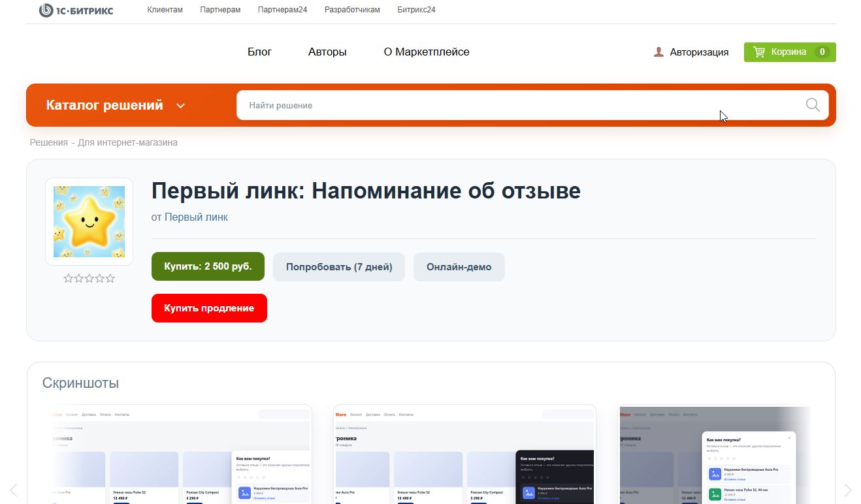The image size is (861, 504).
Task: Open the third screenshot thumbnail
Action: tap(715, 454)
